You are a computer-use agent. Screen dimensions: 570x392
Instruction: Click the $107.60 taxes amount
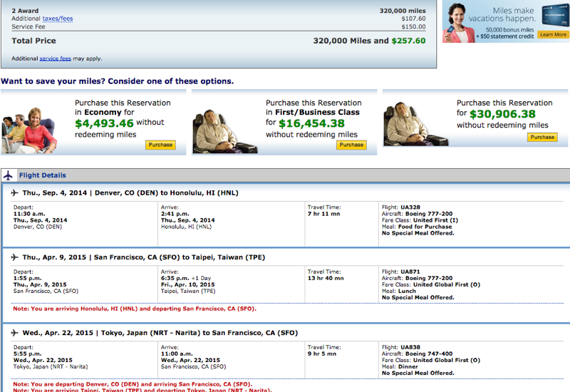[x=413, y=19]
